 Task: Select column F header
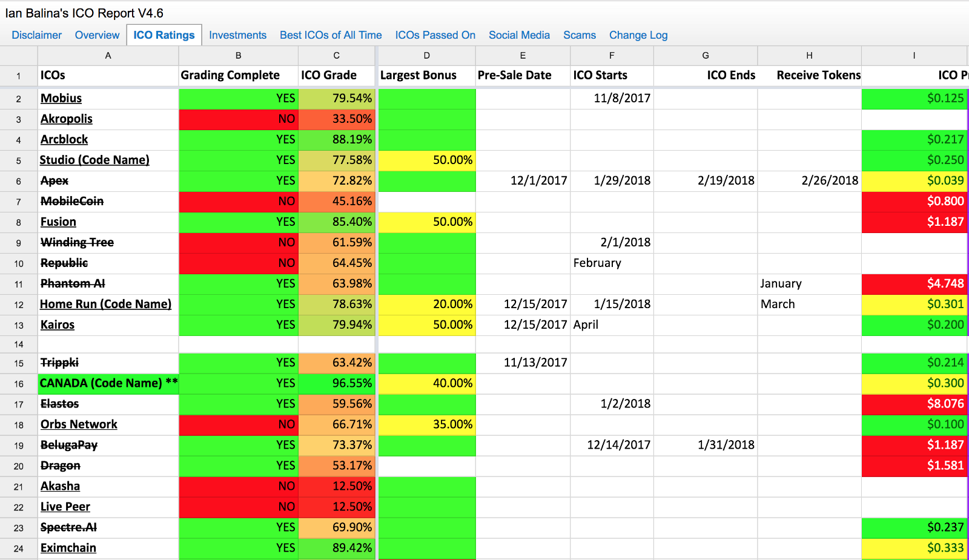click(612, 56)
